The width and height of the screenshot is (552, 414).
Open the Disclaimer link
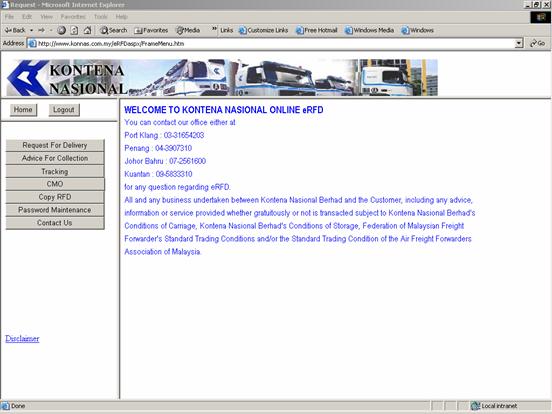click(x=22, y=339)
